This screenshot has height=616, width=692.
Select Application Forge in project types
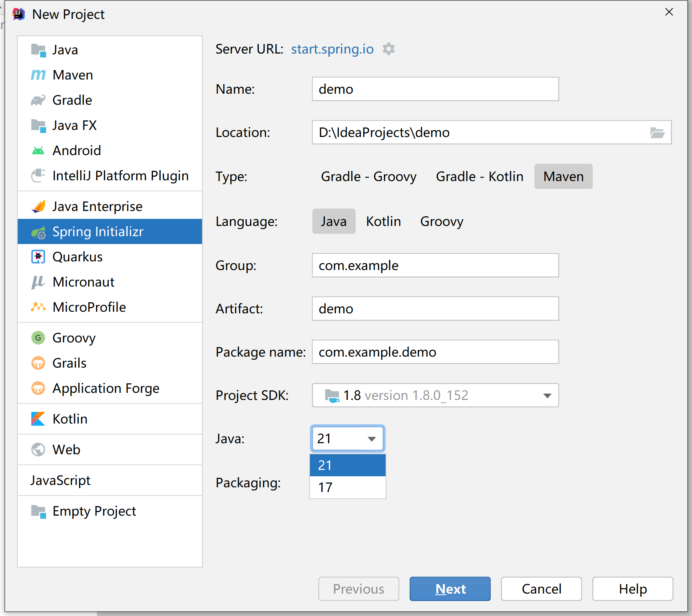(x=110, y=388)
